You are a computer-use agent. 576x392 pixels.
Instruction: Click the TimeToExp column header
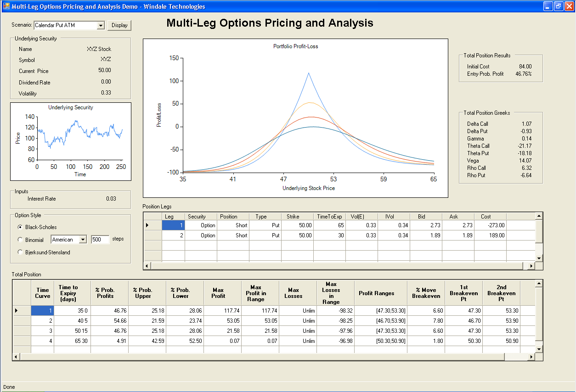(329, 216)
